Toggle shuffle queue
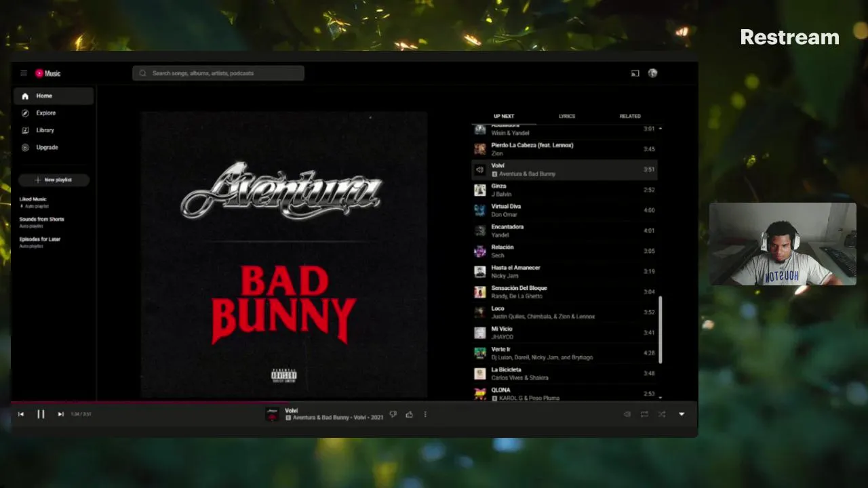This screenshot has width=868, height=488. tap(661, 414)
